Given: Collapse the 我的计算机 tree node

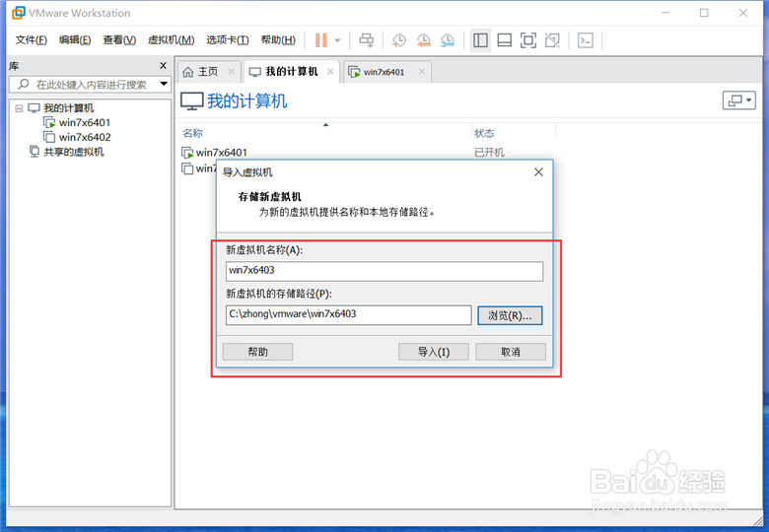Looking at the screenshot, I should click(x=19, y=108).
